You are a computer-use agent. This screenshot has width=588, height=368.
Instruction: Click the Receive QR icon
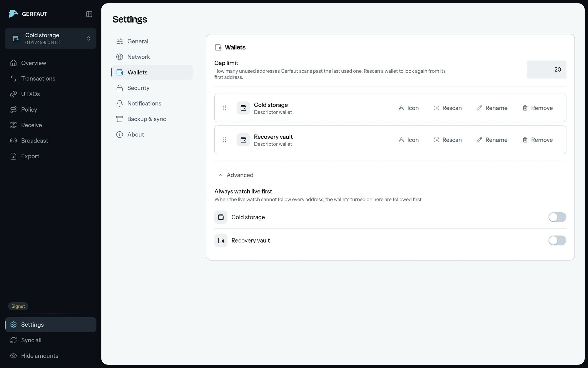[14, 125]
